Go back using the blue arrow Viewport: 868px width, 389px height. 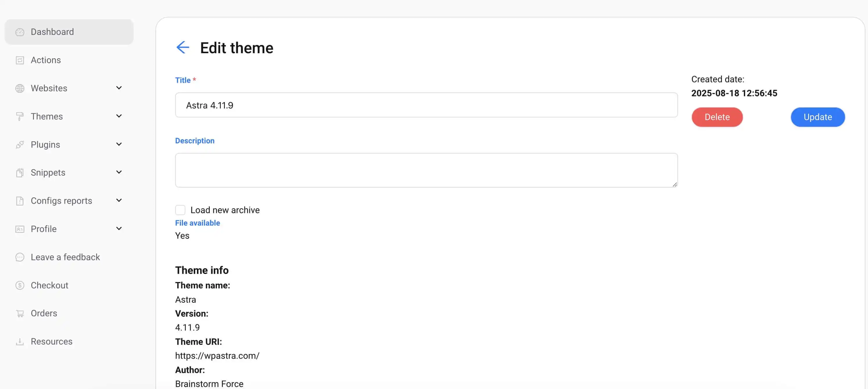[183, 47]
